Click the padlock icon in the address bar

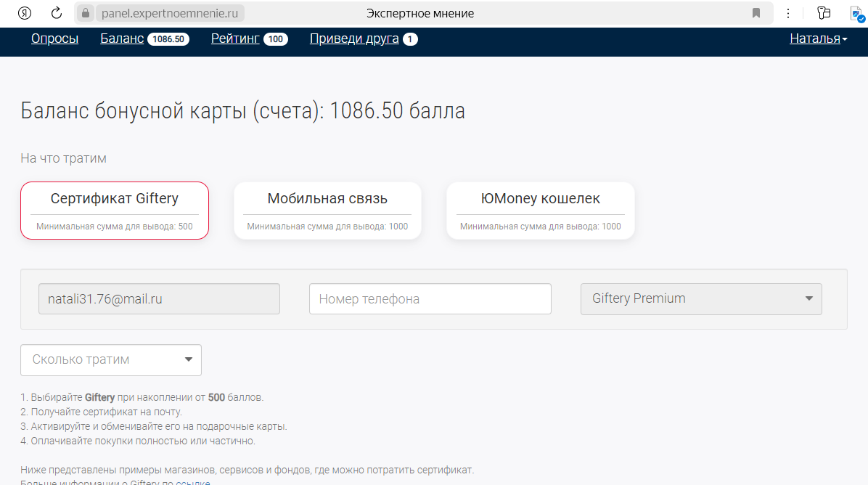pos(86,12)
